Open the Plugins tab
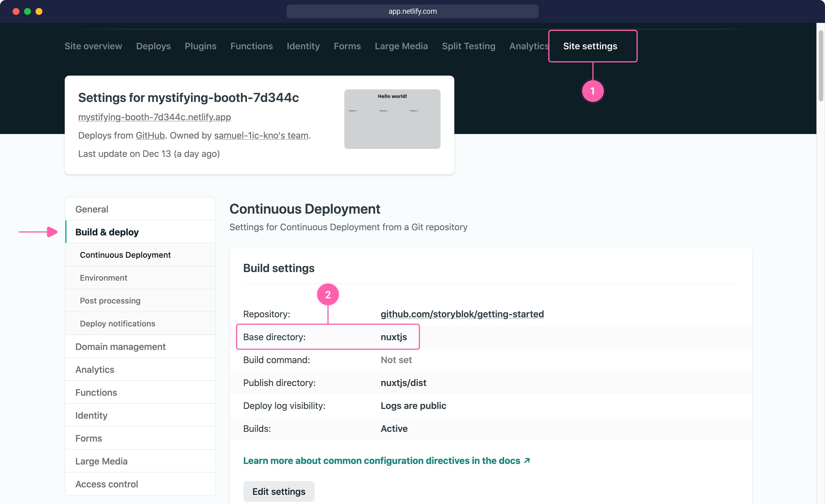 201,46
